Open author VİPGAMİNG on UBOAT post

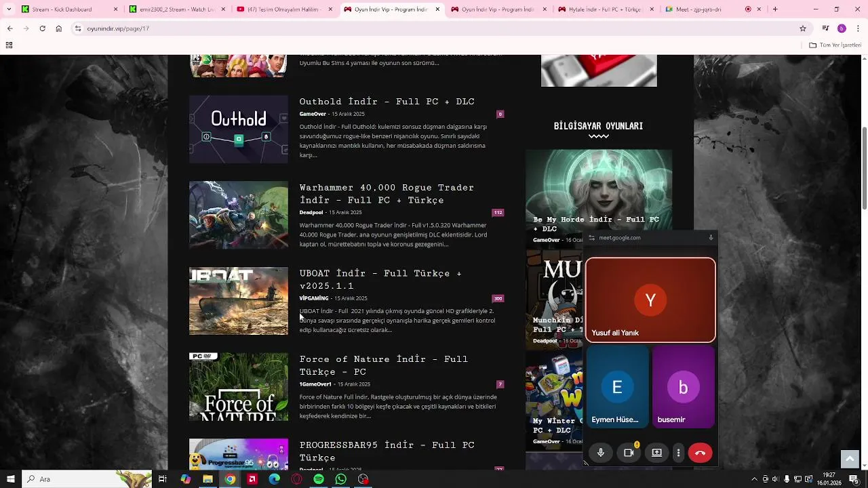314,298
